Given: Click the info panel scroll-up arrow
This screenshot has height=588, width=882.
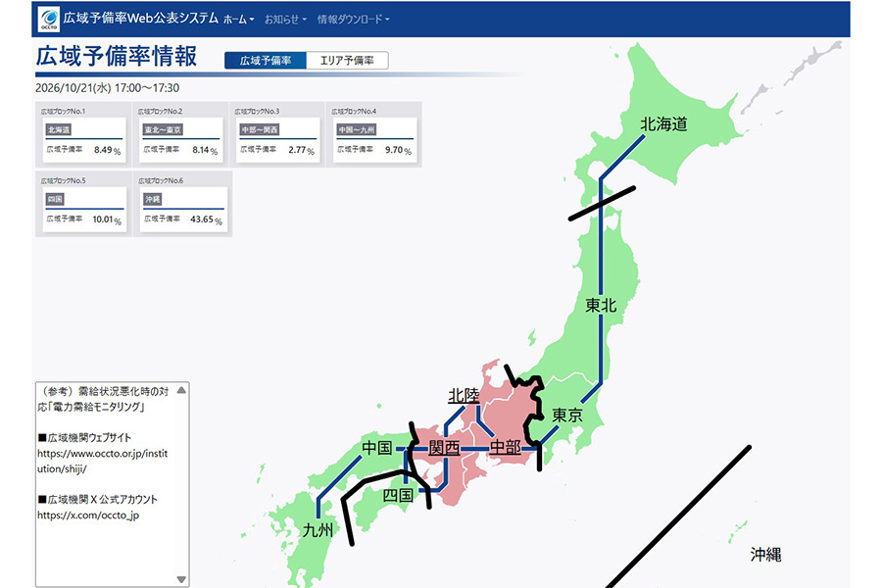Looking at the screenshot, I should (181, 390).
